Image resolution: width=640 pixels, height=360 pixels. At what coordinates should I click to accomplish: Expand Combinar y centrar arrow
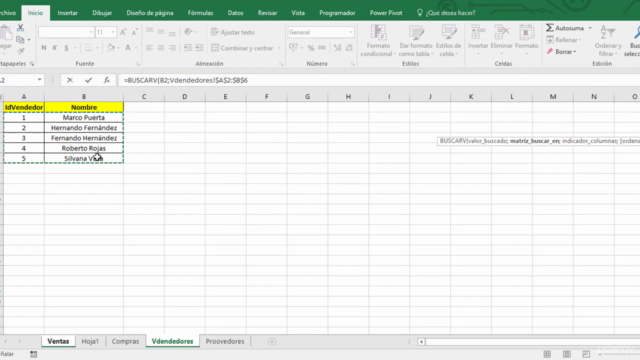point(279,48)
